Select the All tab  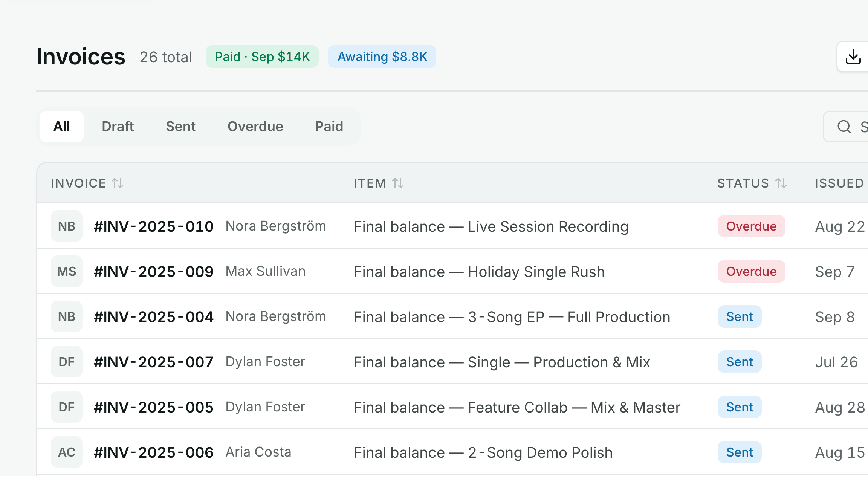pos(61,127)
